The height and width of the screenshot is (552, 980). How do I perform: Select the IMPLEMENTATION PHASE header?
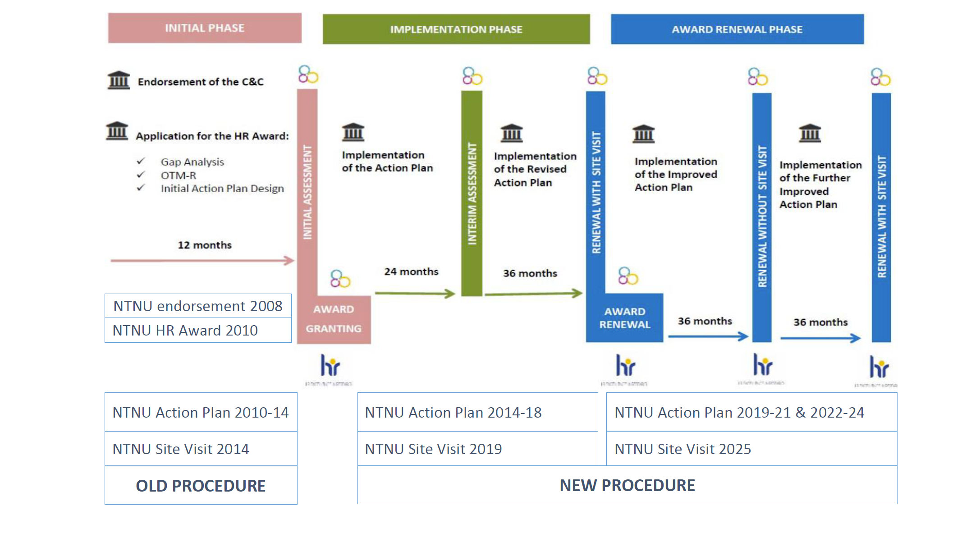[456, 29]
